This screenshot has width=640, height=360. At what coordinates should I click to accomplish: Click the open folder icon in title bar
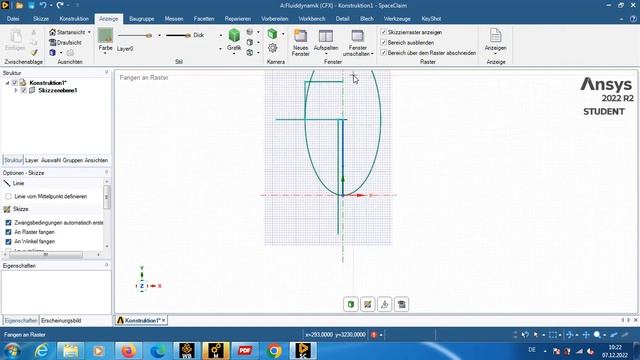tap(19, 6)
